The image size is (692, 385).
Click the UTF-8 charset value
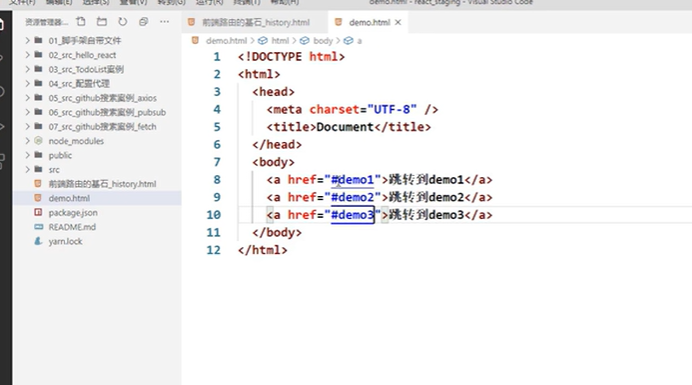point(392,109)
